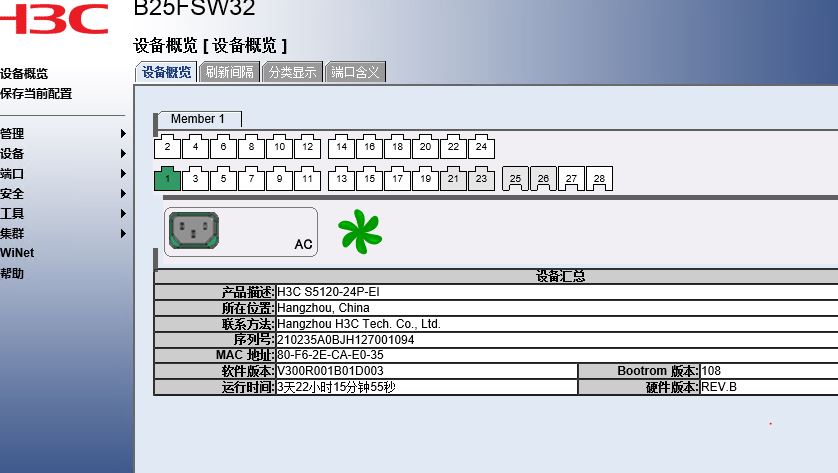Click the AC power socket icon

pyautogui.click(x=194, y=230)
